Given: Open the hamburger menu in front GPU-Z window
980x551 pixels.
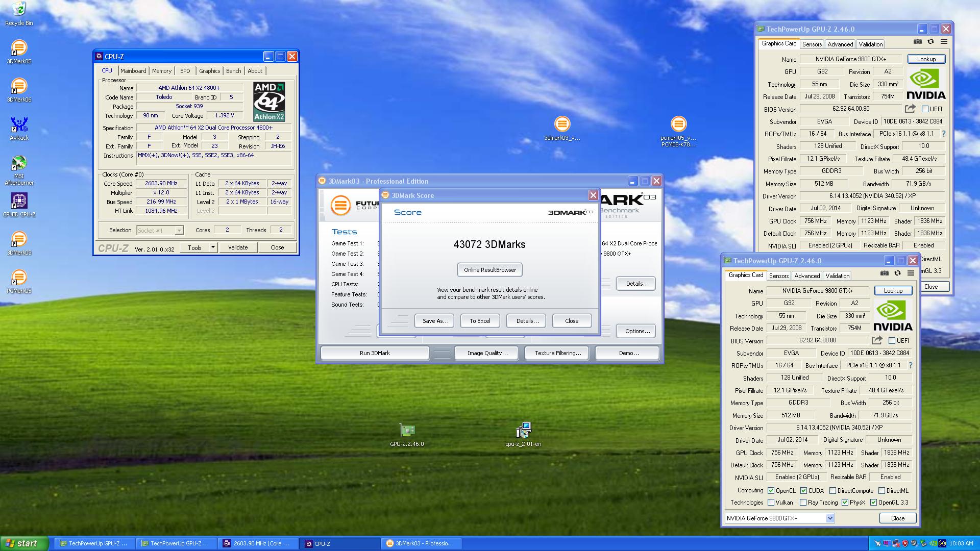Looking at the screenshot, I should click(911, 273).
